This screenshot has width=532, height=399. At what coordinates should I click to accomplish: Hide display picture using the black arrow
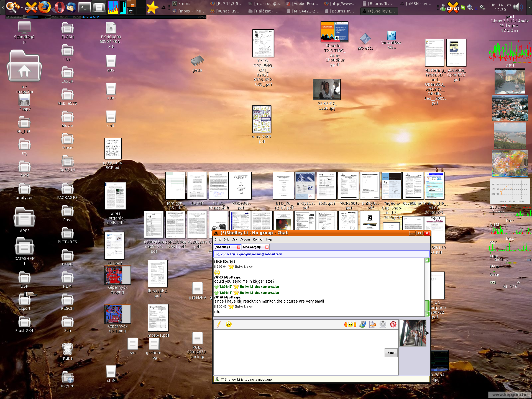point(428,333)
